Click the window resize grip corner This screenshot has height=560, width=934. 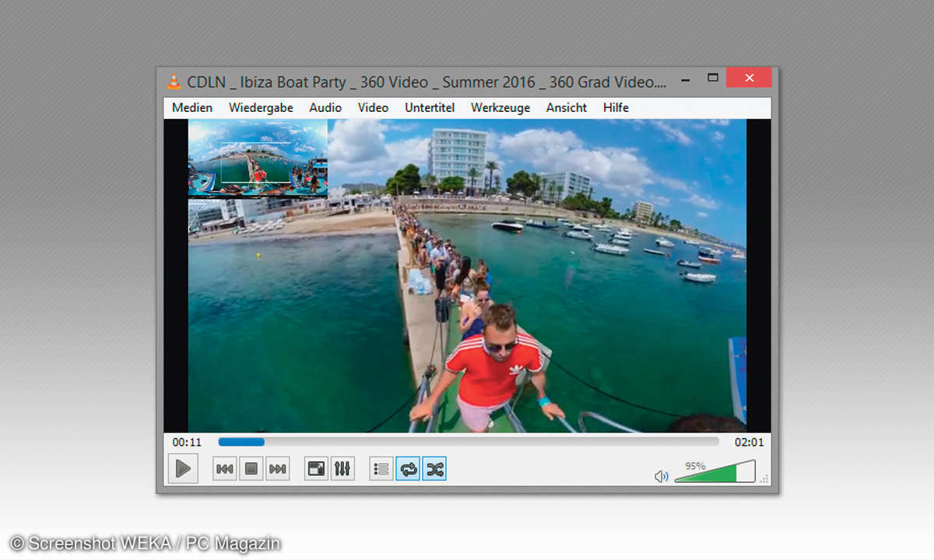(x=764, y=478)
